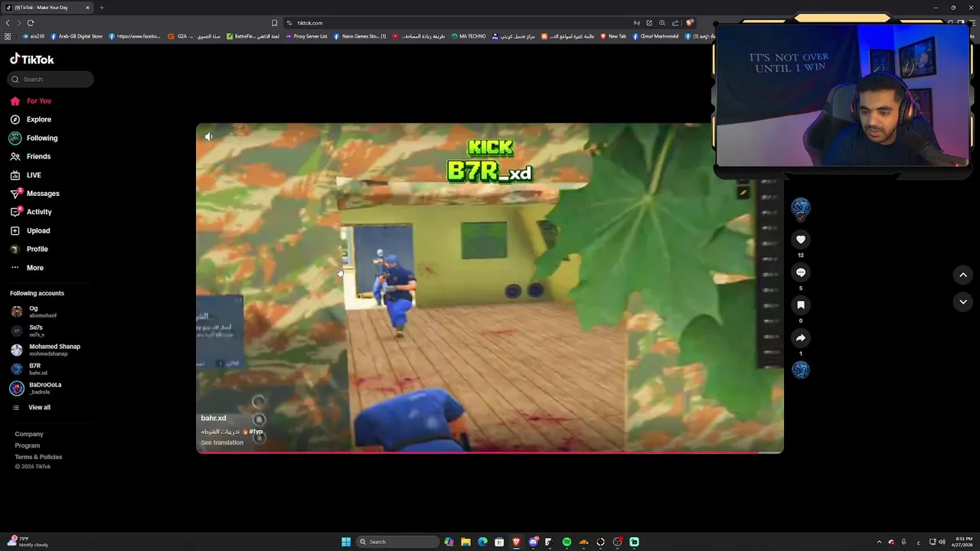The height and width of the screenshot is (551, 980).
Task: Reload the page
Action: 31,23
